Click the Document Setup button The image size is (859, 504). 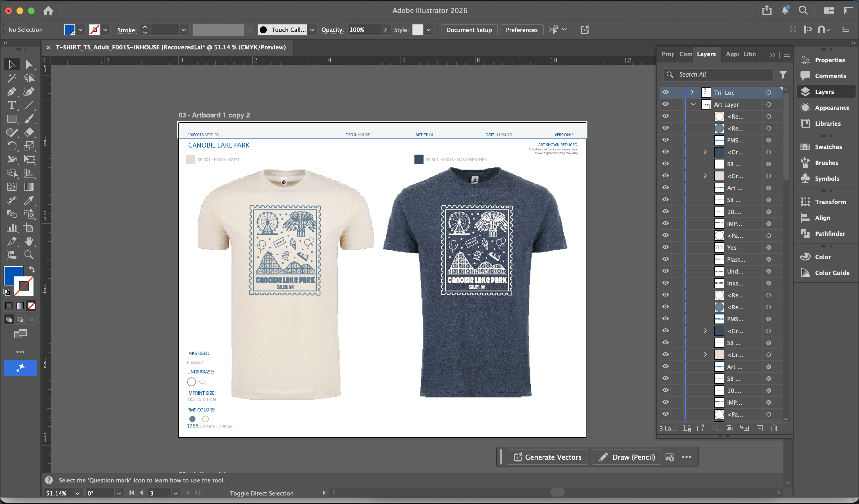(x=469, y=30)
